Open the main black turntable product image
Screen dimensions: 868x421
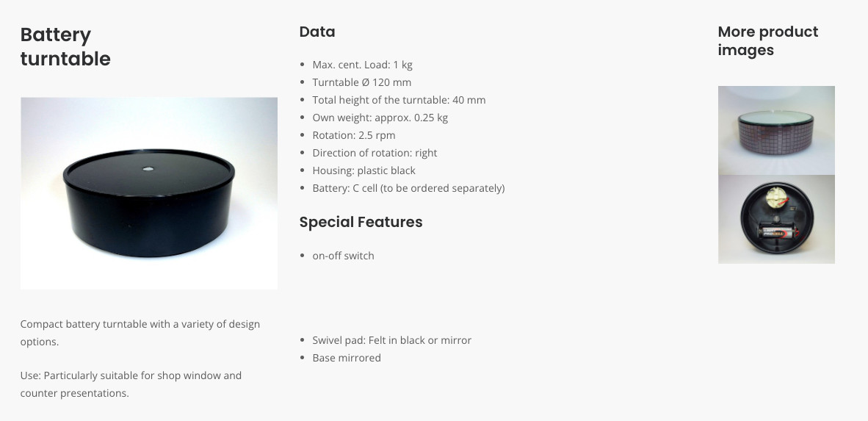[x=149, y=193]
